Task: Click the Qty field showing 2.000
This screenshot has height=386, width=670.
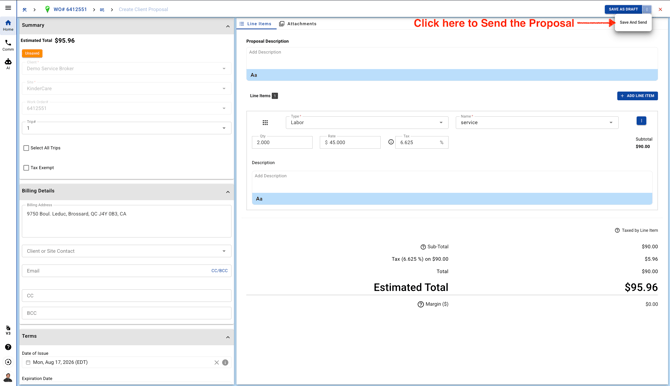Action: [282, 142]
